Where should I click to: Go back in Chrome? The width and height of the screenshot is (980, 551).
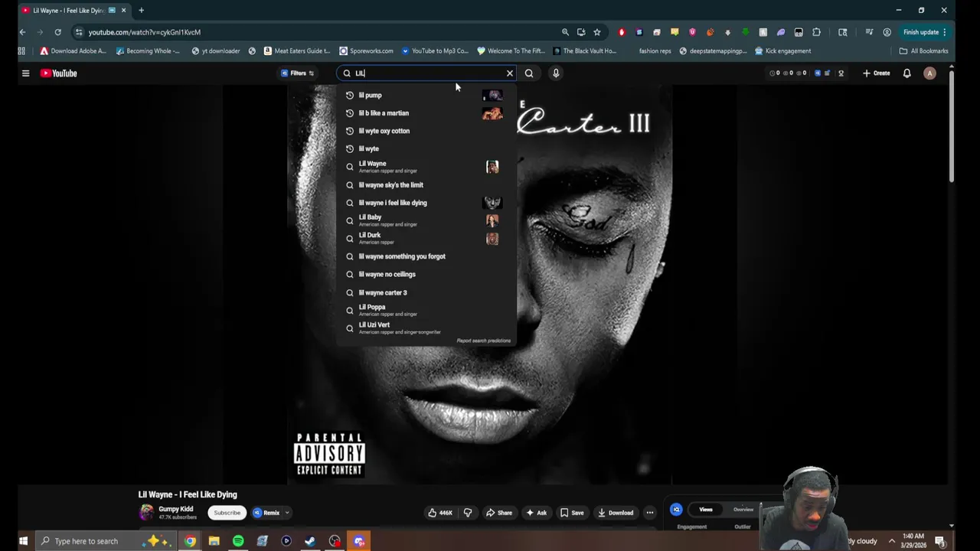click(22, 32)
